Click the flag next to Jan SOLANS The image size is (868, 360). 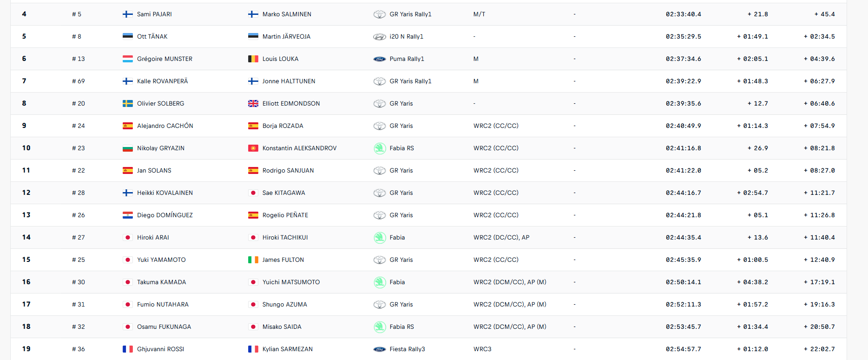tap(128, 171)
